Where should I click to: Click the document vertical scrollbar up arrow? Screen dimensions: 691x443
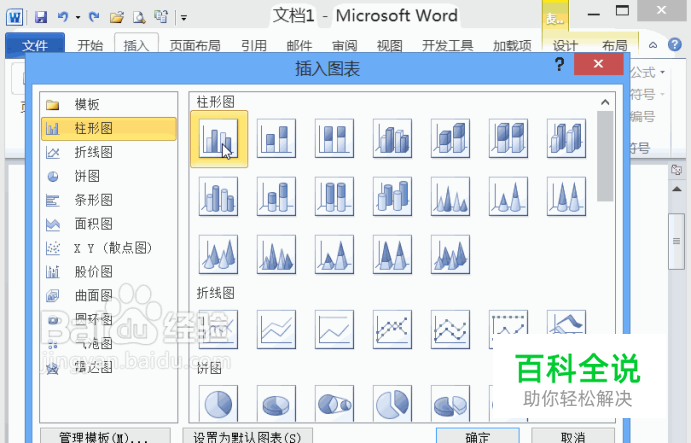[x=677, y=189]
